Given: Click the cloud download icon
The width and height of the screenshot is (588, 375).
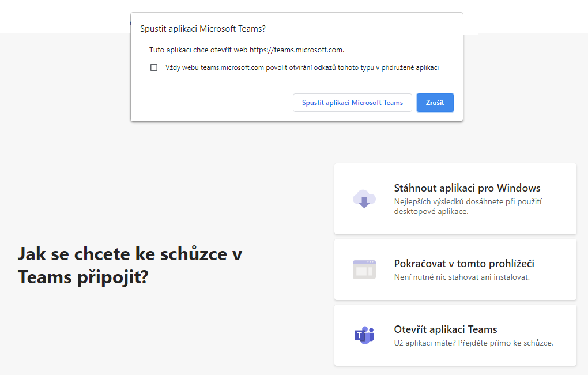Looking at the screenshot, I should [x=364, y=199].
